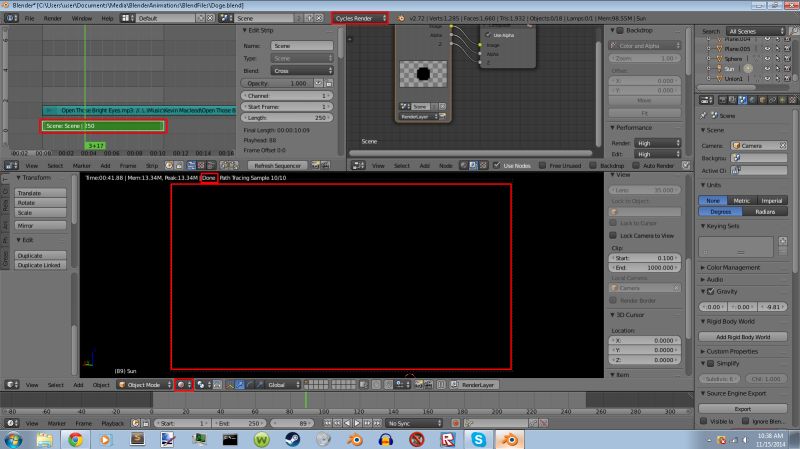The width and height of the screenshot is (800, 449).
Task: Open the Object properties tab icon
Action: [x=762, y=100]
